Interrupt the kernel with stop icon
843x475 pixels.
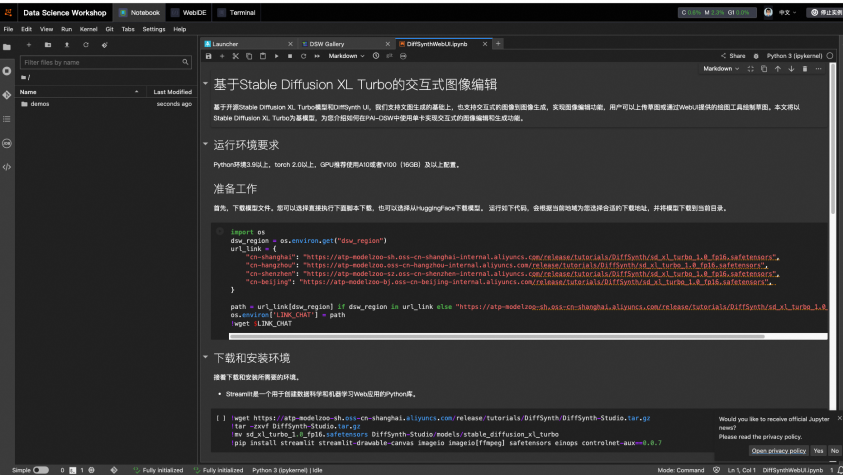coord(290,56)
